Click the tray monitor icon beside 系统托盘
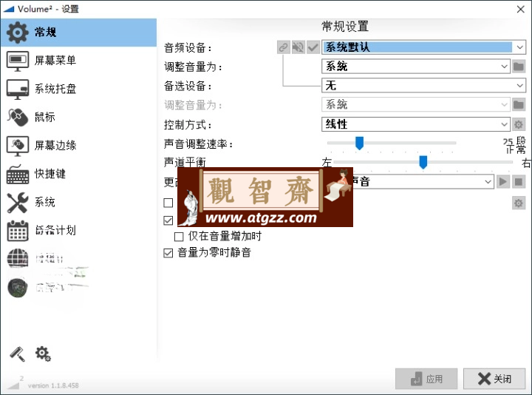Image resolution: width=532 pixels, height=395 pixels. point(18,89)
